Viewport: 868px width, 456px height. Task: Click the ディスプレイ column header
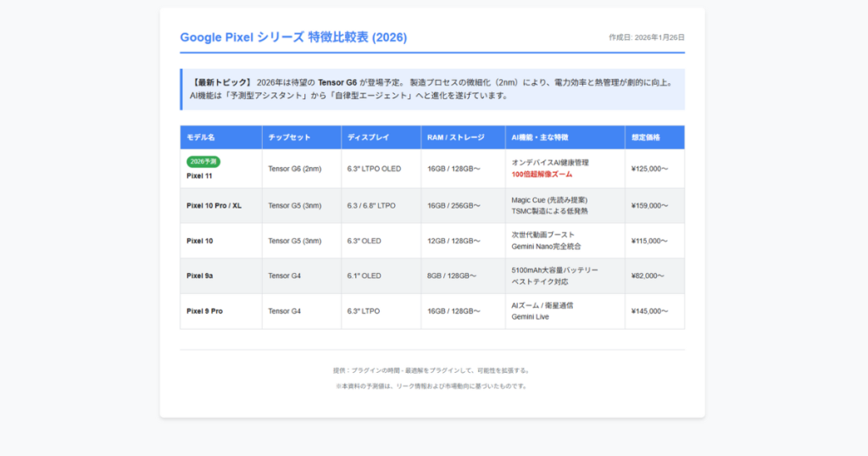(x=367, y=136)
